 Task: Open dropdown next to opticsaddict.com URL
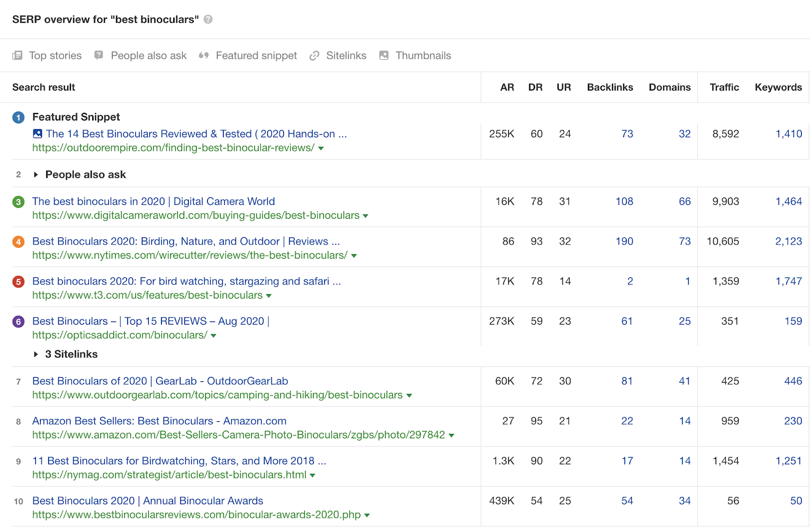coord(214,336)
